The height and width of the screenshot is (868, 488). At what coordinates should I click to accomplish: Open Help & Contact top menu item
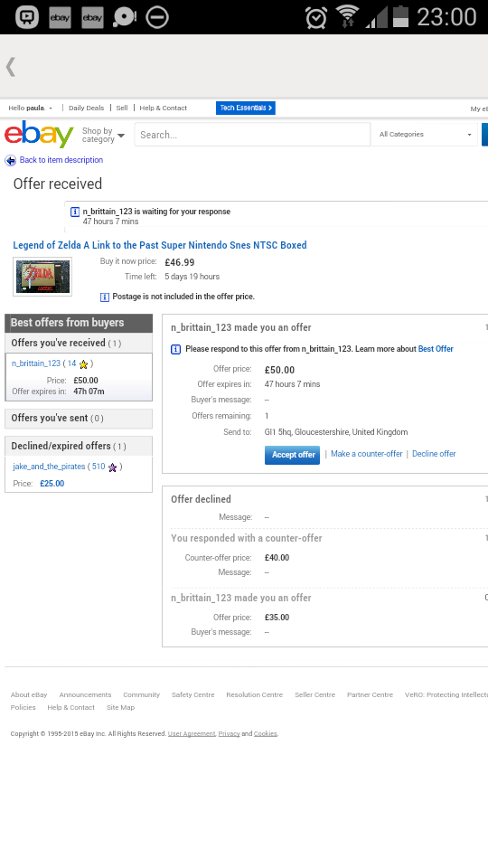(x=164, y=108)
